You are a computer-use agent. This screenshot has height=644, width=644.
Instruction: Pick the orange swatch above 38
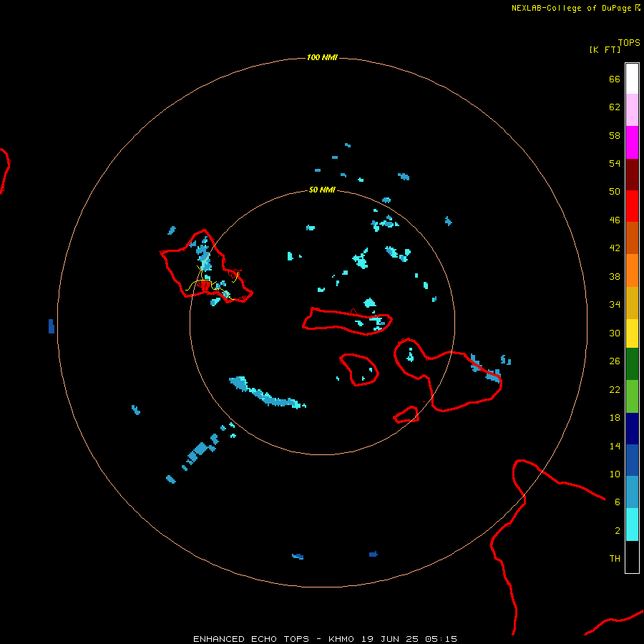(632, 270)
